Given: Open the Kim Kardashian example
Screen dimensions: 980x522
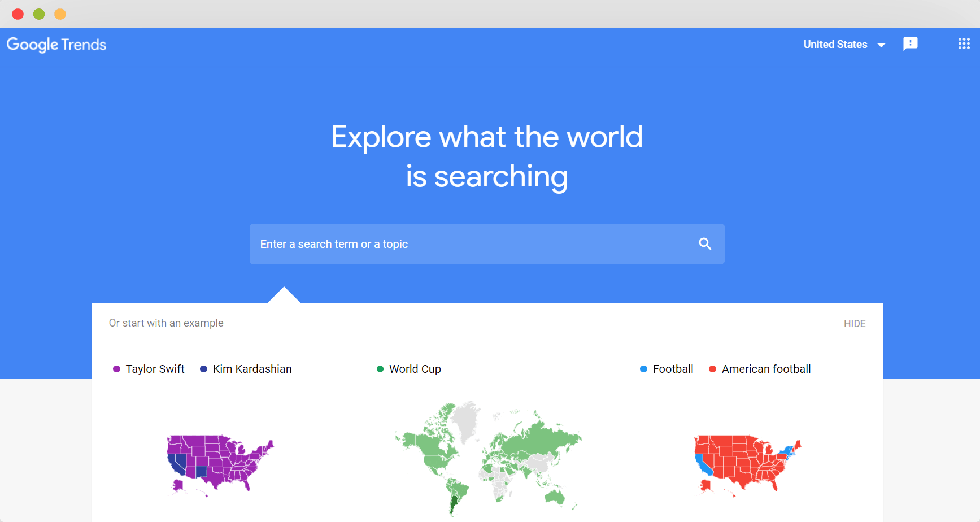Looking at the screenshot, I should 252,369.
